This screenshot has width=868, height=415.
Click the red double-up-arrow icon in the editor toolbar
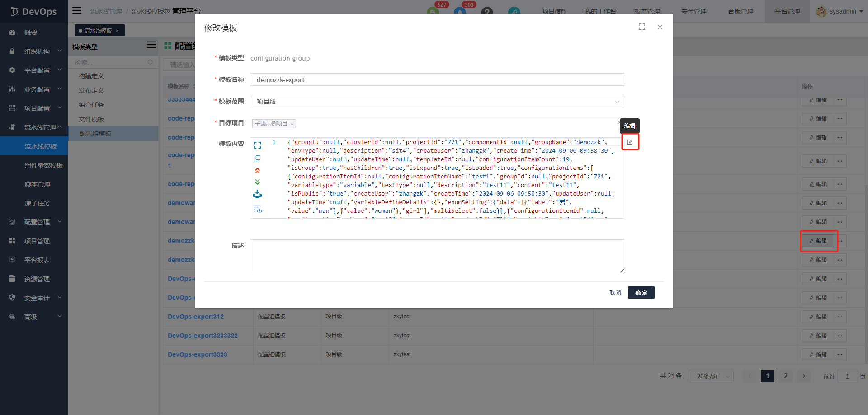[x=257, y=170]
